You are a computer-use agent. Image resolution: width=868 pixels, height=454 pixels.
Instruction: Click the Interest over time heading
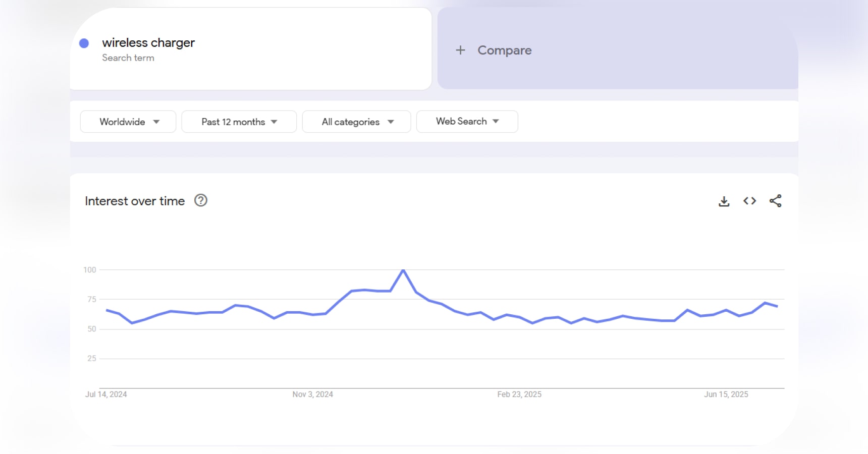click(x=134, y=201)
